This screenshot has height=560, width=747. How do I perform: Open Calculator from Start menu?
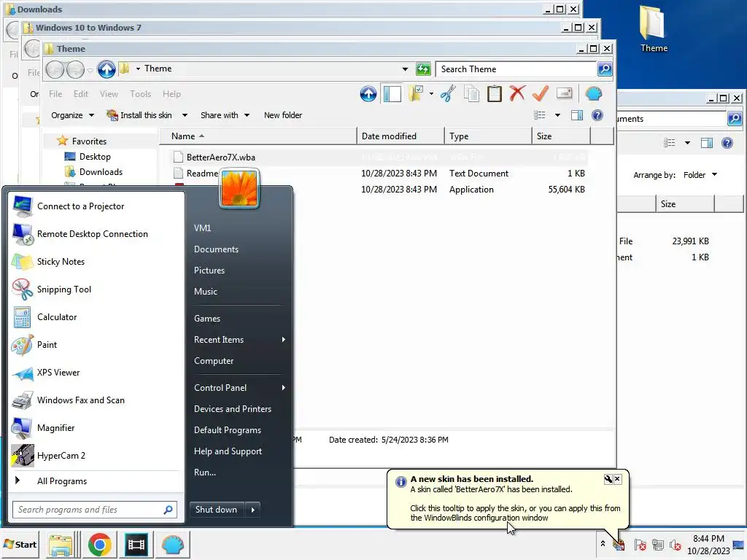[x=96, y=317]
